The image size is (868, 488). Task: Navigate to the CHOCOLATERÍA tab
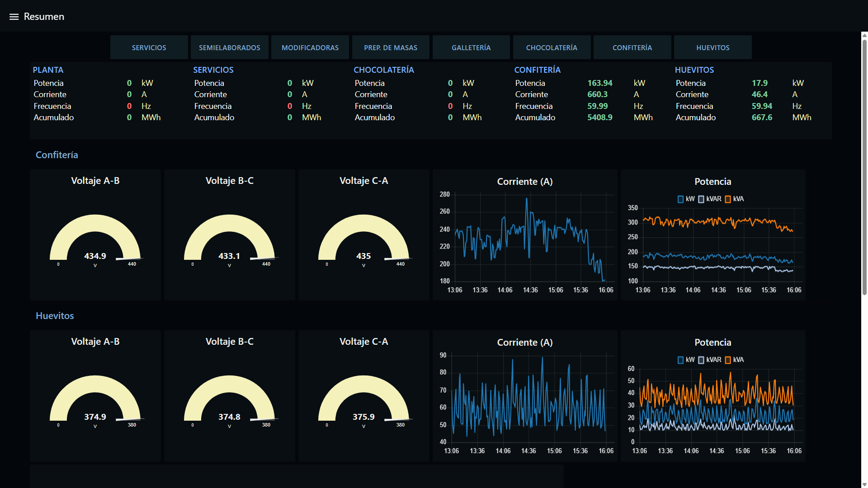tap(552, 47)
